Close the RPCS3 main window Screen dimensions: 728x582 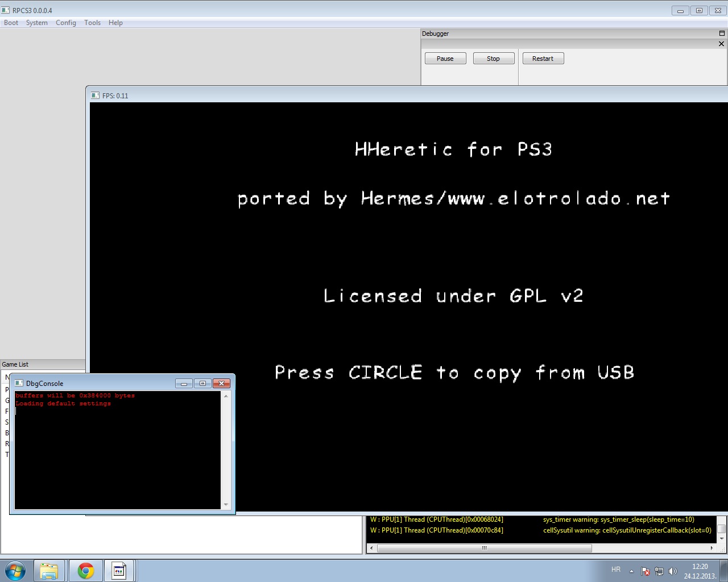click(x=718, y=10)
